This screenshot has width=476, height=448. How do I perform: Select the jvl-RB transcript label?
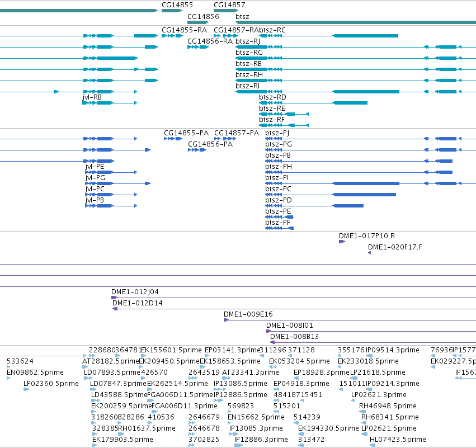click(x=92, y=97)
